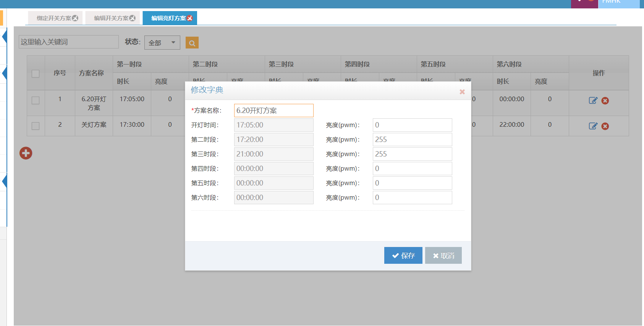Close the 编辑开关方案 tab using its X icon
This screenshot has width=644, height=326.
(133, 18)
